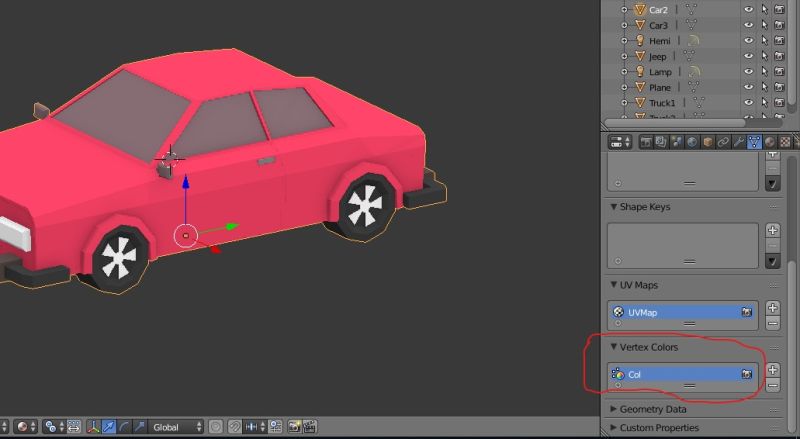800x439 pixels.
Task: Hide Car2 with its eye icon
Action: pos(748,9)
